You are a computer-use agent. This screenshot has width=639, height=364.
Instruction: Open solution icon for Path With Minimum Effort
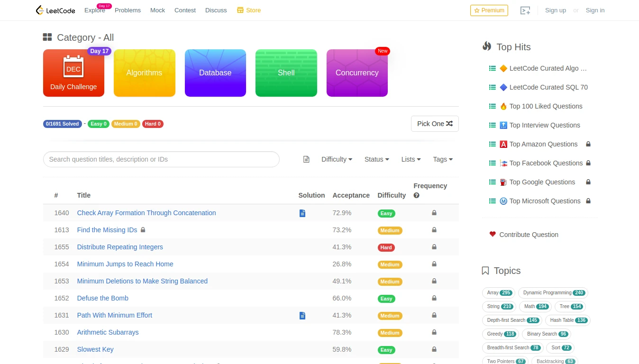tap(302, 316)
